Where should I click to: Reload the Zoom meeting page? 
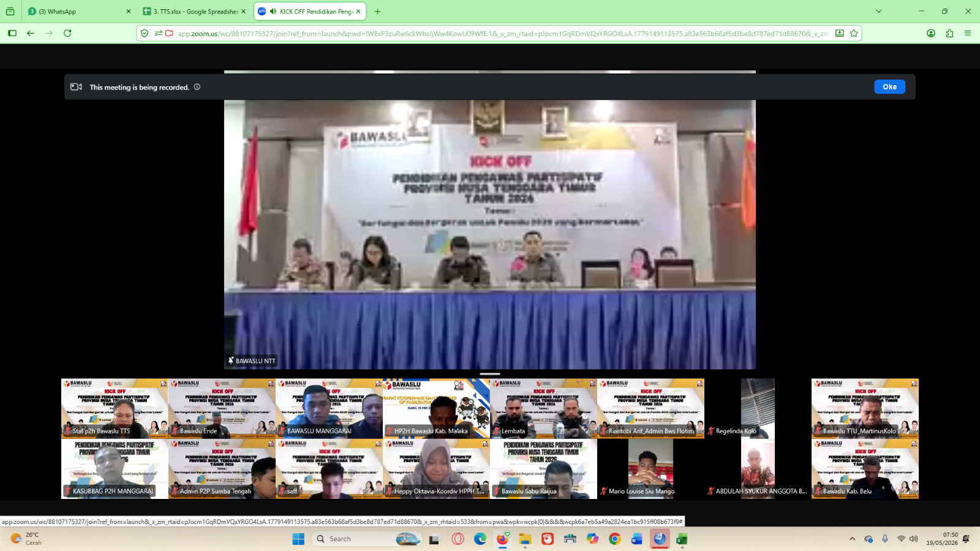(x=67, y=33)
